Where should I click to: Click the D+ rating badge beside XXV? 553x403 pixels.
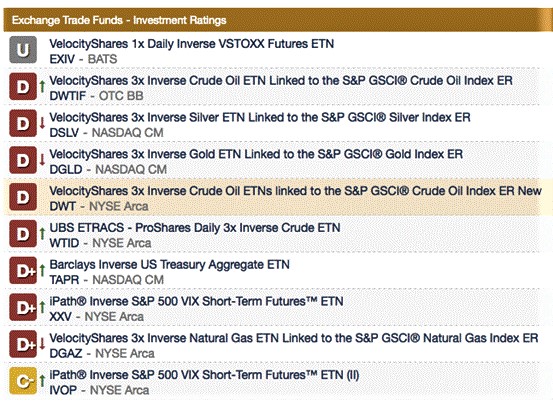pos(23,307)
